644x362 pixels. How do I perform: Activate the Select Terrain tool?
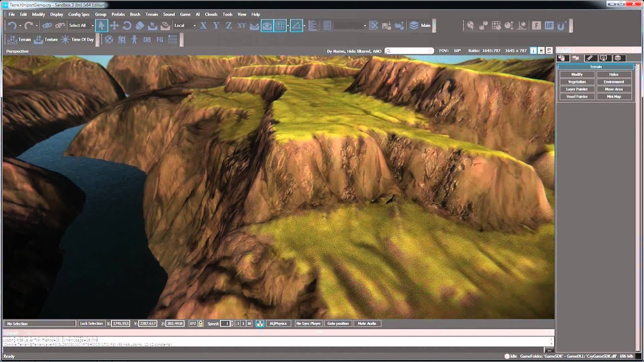[x=152, y=25]
